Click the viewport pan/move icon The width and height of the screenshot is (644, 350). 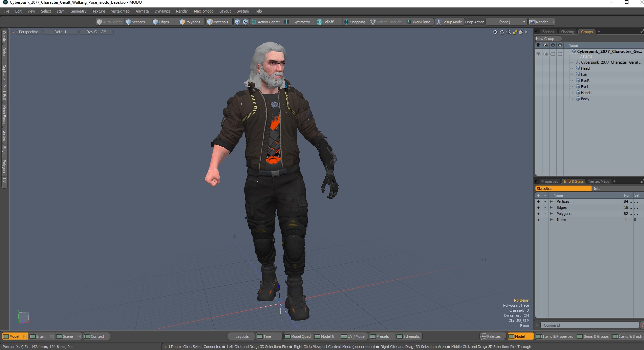(x=495, y=32)
